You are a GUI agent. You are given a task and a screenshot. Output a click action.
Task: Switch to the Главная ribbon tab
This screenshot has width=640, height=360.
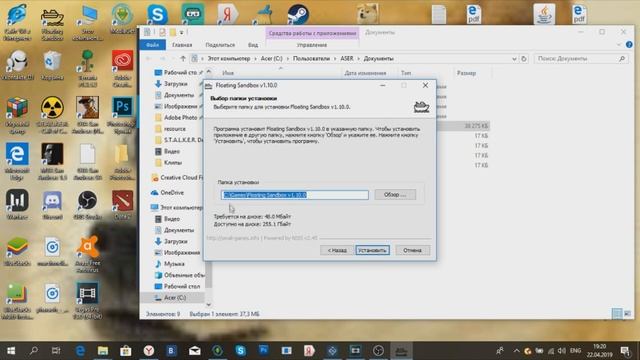coord(182,45)
